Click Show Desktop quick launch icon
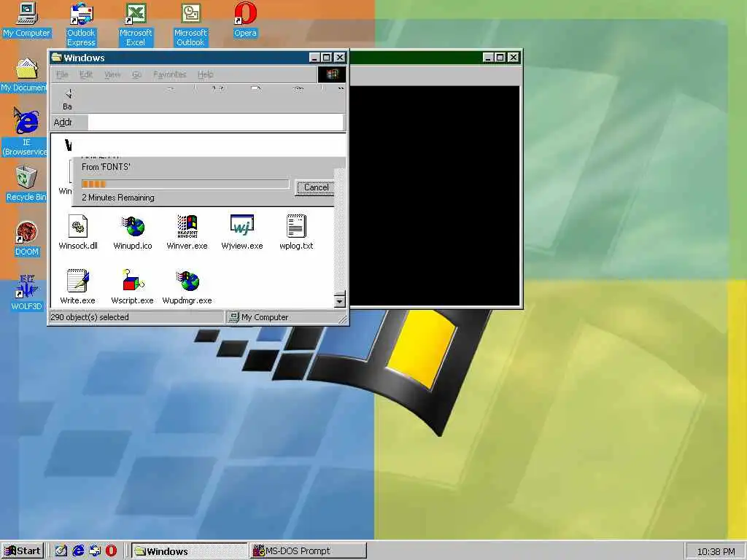The width and height of the screenshot is (747, 560). [61, 551]
